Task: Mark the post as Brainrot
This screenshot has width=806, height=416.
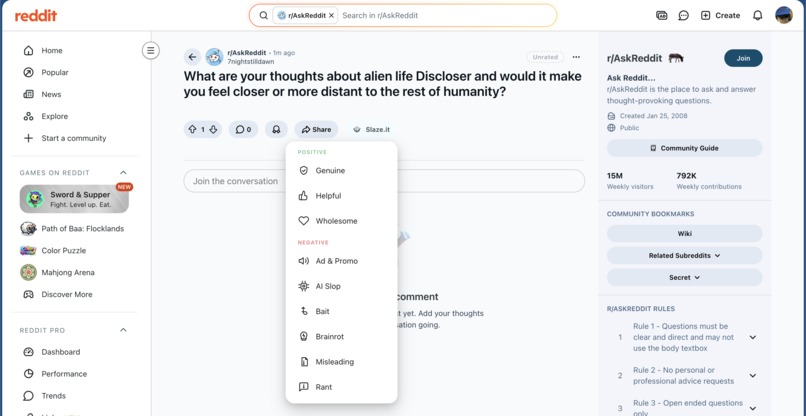Action: pos(341,337)
